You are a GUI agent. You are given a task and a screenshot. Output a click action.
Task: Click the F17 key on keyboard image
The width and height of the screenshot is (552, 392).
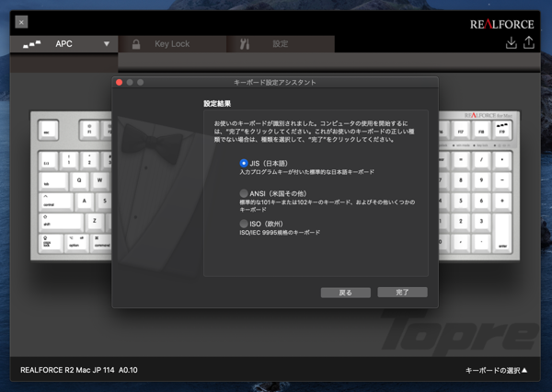[x=461, y=130]
